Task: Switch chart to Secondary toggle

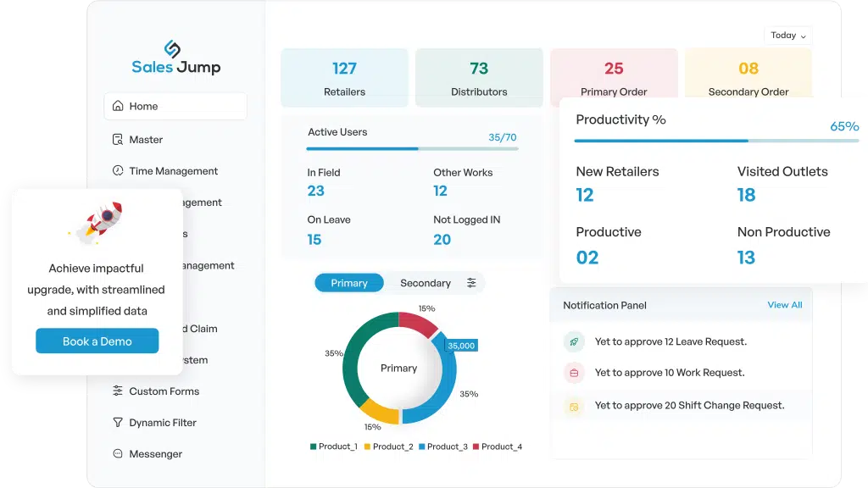Action: coord(426,283)
